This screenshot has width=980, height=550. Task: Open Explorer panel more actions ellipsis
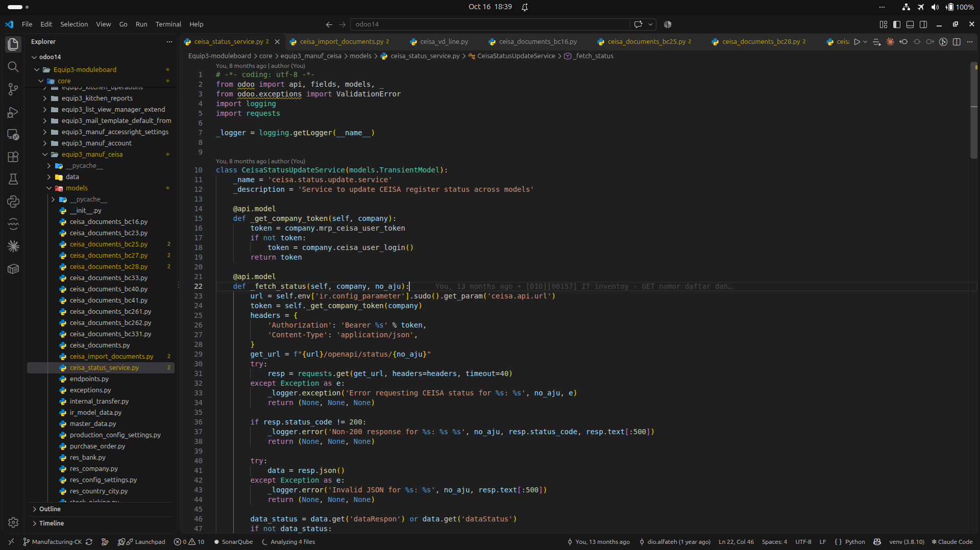169,42
